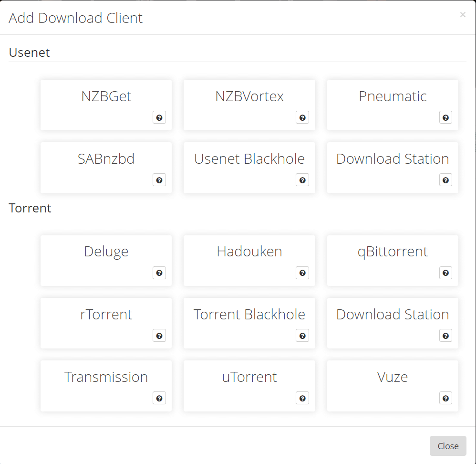Choose Usenet Download Station card

(393, 168)
